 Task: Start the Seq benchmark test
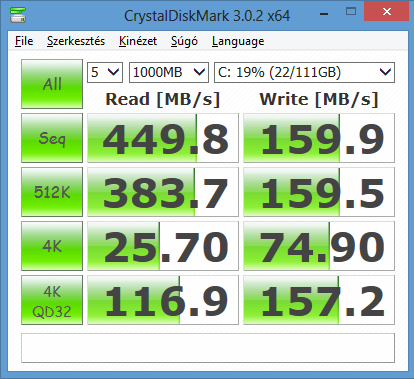52,138
